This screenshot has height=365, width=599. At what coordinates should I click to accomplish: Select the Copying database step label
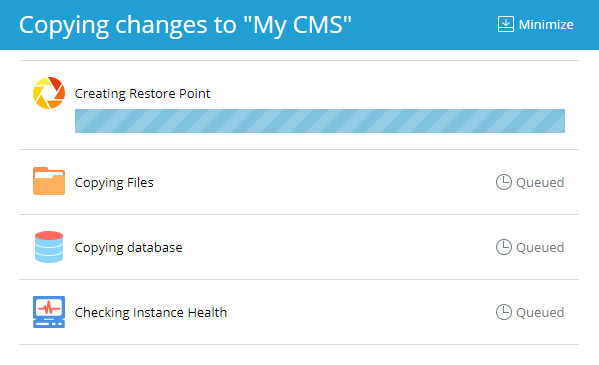pyautogui.click(x=128, y=248)
